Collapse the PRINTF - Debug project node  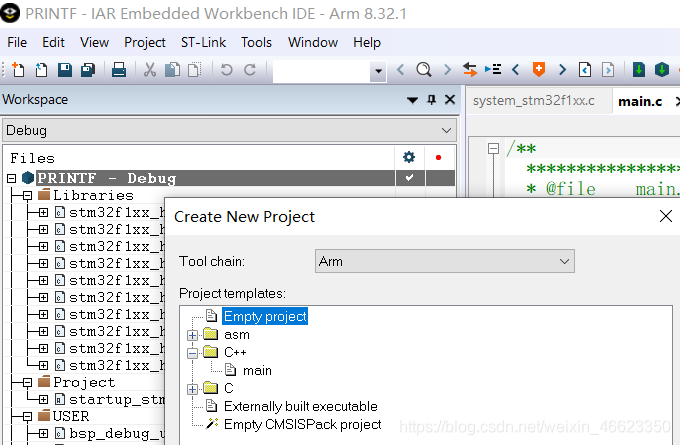[x=12, y=178]
